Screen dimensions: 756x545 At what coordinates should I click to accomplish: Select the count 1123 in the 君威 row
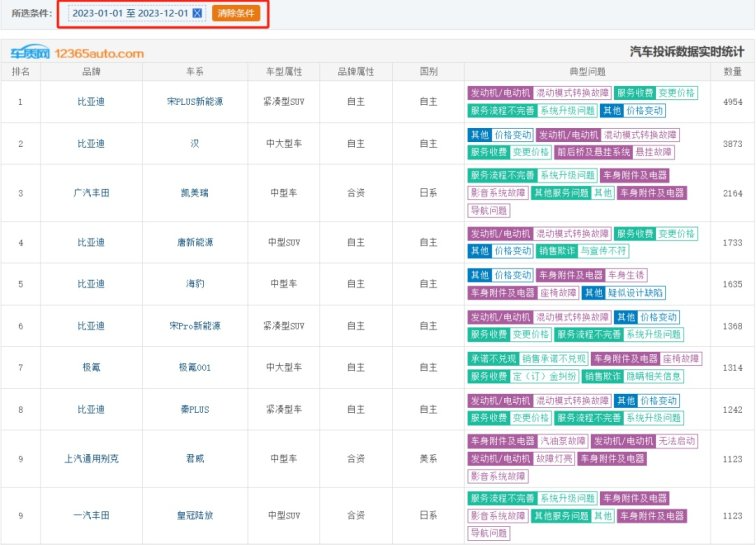(732, 459)
